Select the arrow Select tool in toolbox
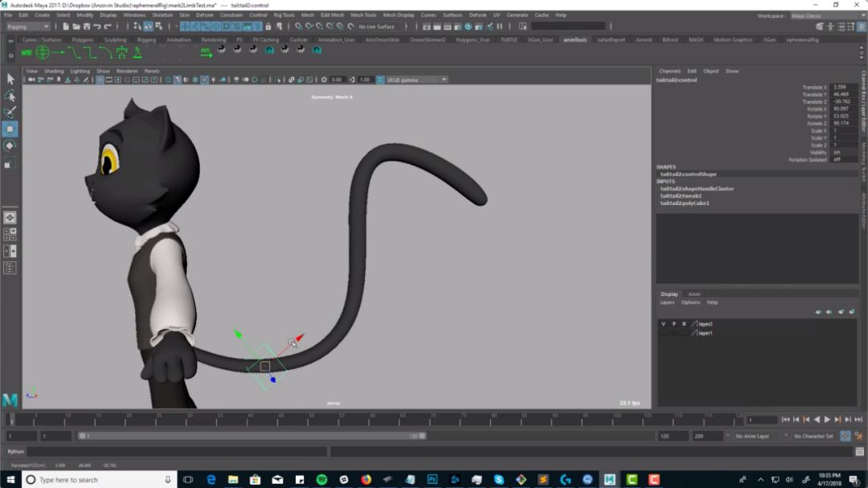The height and width of the screenshot is (488, 868). pyautogui.click(x=10, y=79)
